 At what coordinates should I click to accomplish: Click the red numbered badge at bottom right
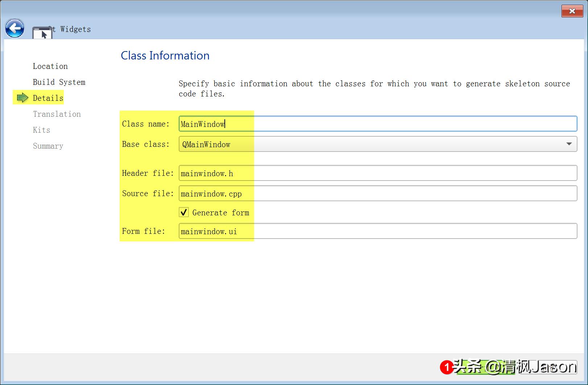pos(447,367)
